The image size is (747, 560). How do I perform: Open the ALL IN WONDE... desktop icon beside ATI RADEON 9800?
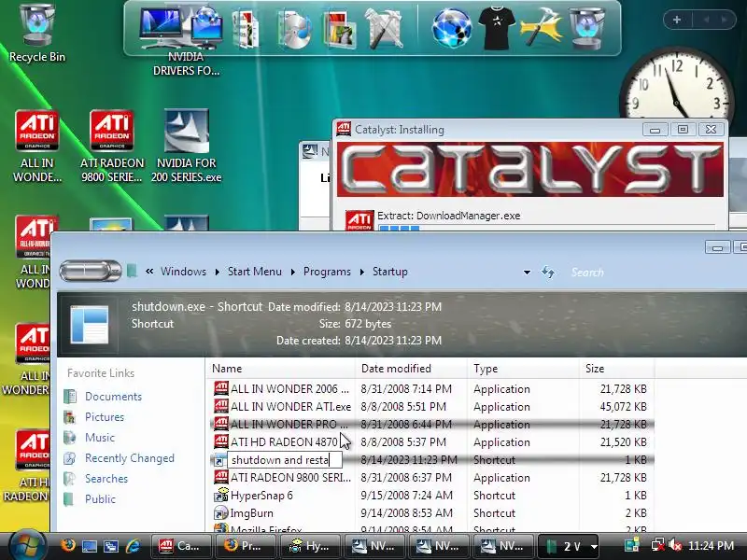click(36, 147)
